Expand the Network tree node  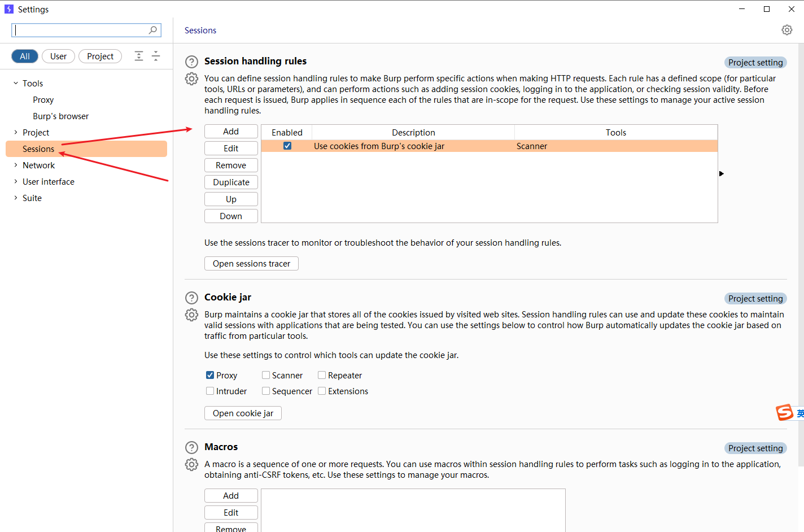tap(16, 165)
